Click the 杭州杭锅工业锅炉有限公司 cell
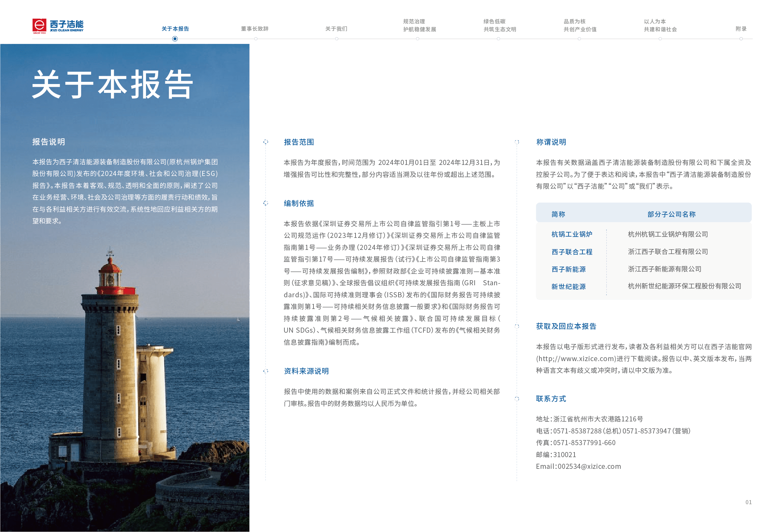This screenshot has height=532, width=784. point(668,234)
